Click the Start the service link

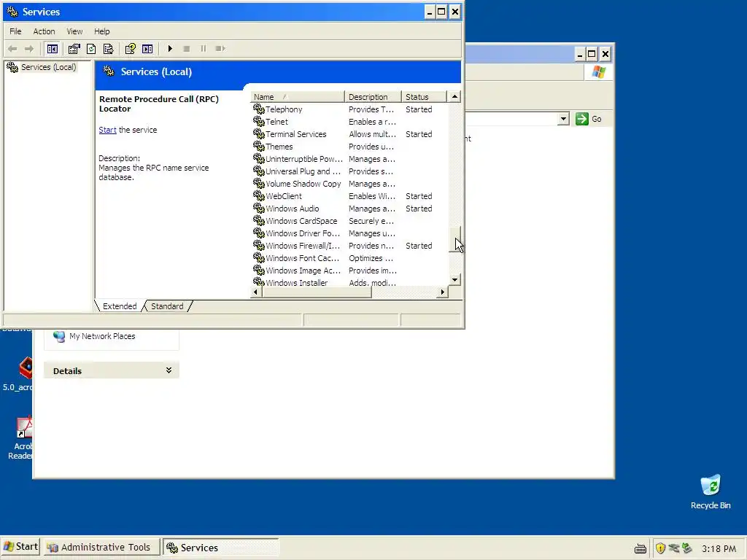click(108, 130)
